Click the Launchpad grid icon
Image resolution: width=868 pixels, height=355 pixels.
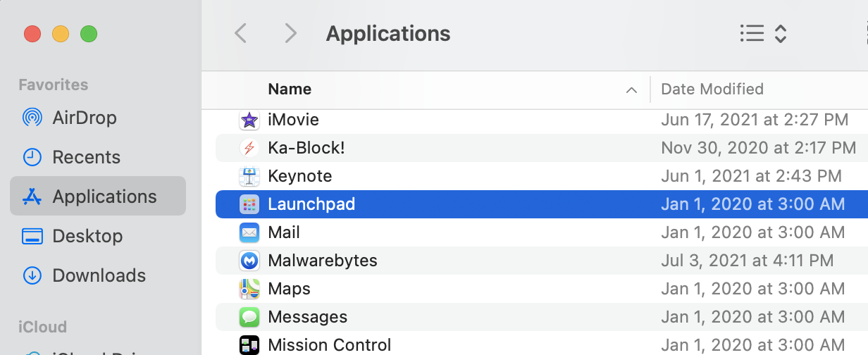point(249,204)
